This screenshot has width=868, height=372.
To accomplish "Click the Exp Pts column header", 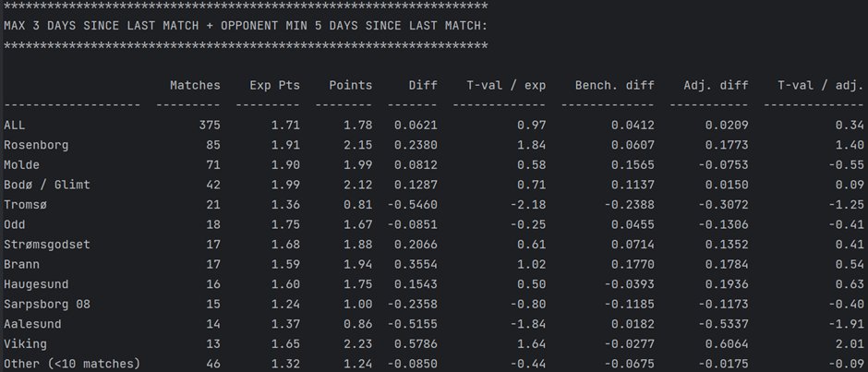I will (x=274, y=85).
